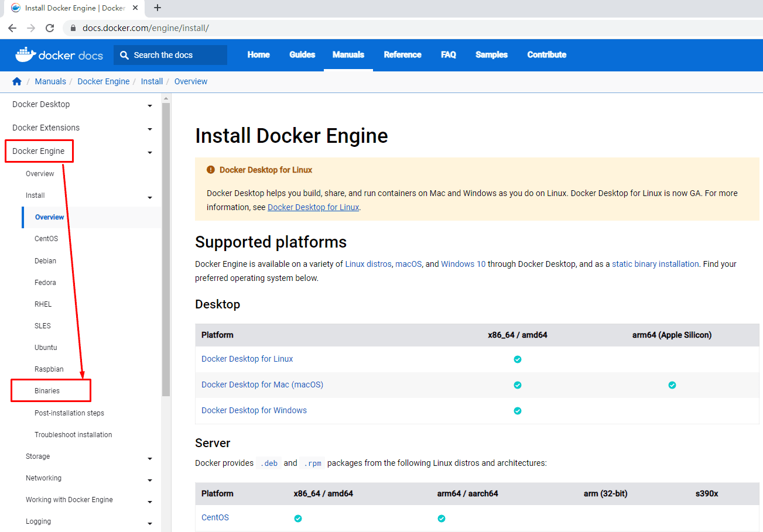This screenshot has width=763, height=532.
Task: Click the Supported platforms heading
Action: point(271,242)
